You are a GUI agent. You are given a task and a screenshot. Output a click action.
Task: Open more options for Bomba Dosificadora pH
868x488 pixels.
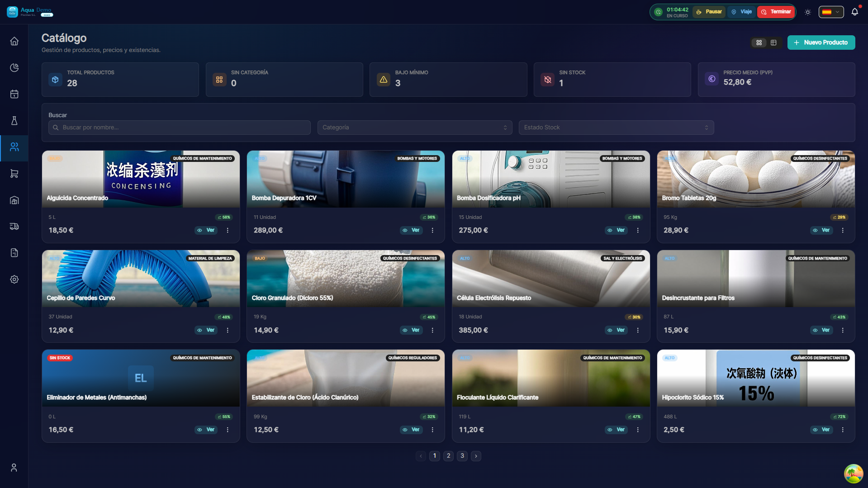(x=638, y=230)
